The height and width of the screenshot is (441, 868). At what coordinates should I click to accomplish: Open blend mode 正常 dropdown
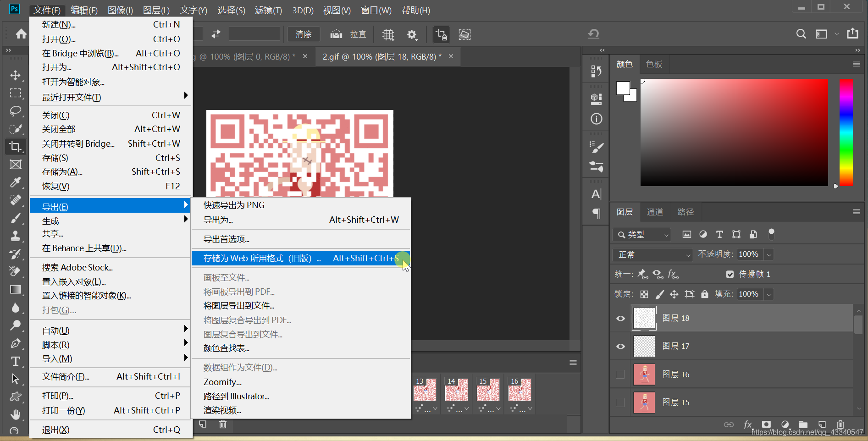pos(652,254)
